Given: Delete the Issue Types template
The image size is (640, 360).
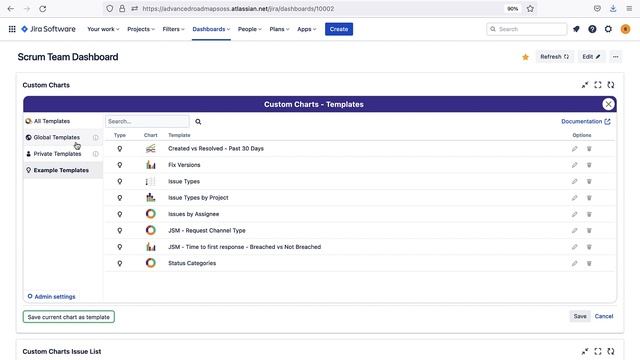Looking at the screenshot, I should click(589, 181).
